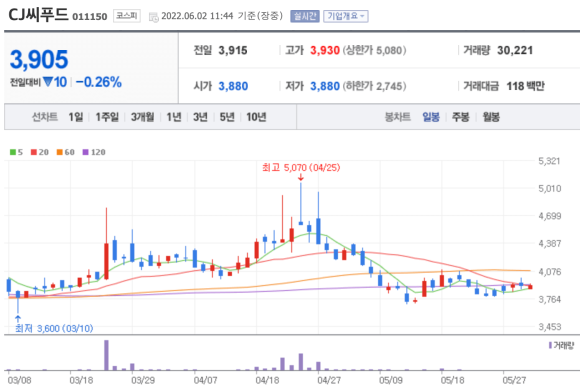Select the 3개월 line chart period
580x391 pixels.
click(x=142, y=117)
